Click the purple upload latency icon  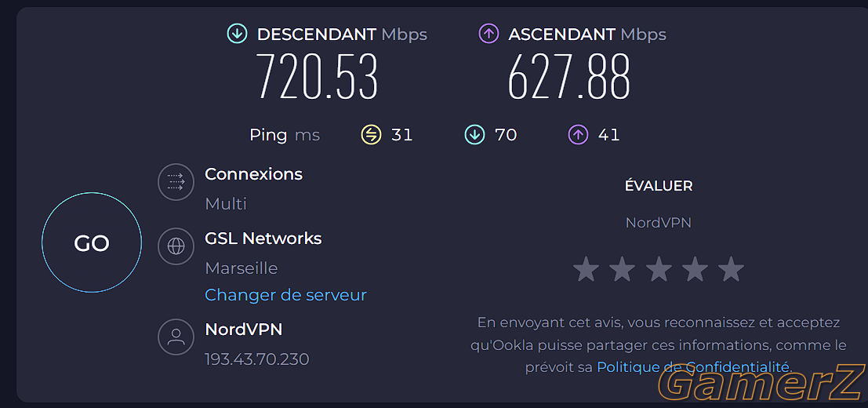pyautogui.click(x=578, y=134)
